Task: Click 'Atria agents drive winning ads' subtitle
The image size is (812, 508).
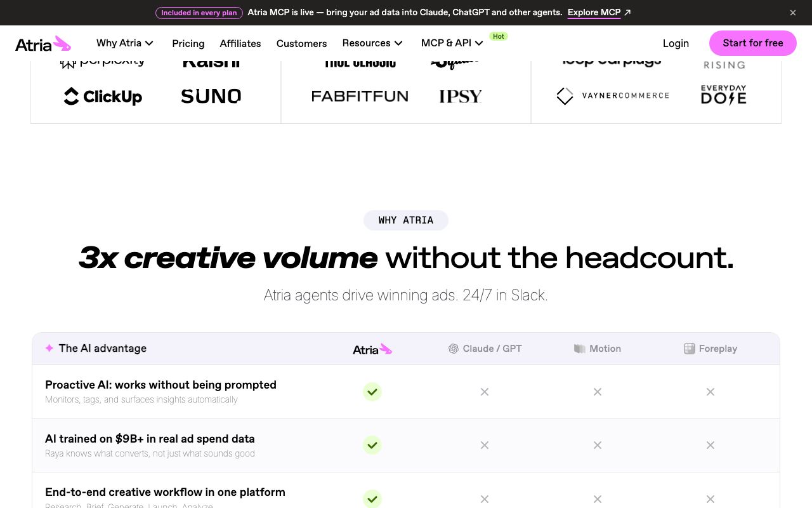Action: 406,295
